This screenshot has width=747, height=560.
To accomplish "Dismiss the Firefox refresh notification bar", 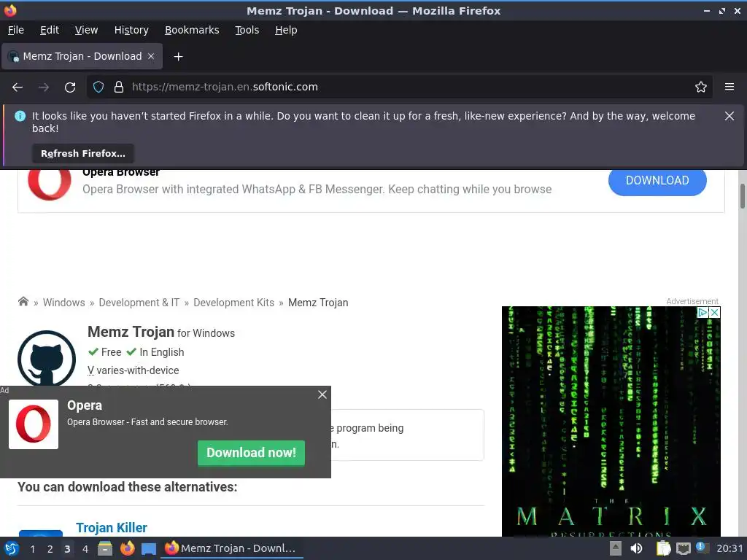I will (729, 116).
